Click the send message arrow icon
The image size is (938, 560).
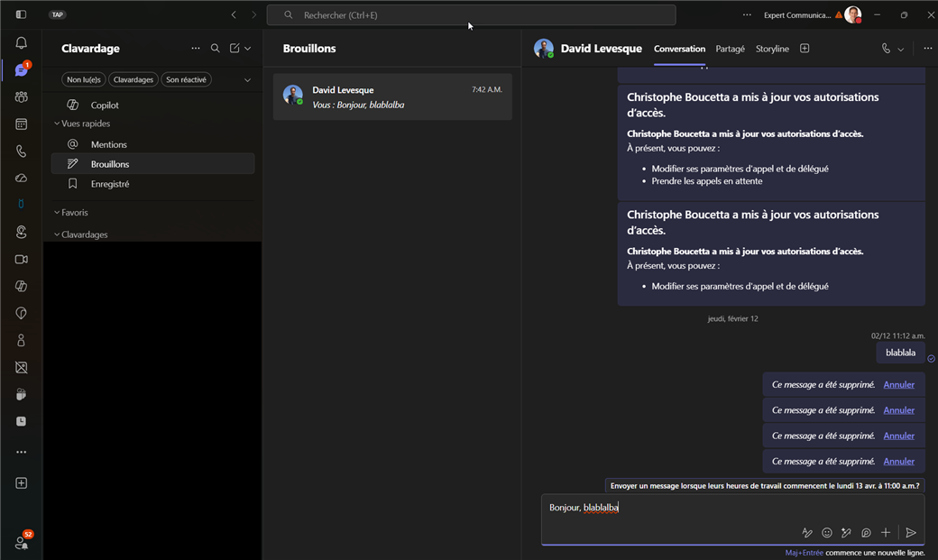[x=911, y=533]
